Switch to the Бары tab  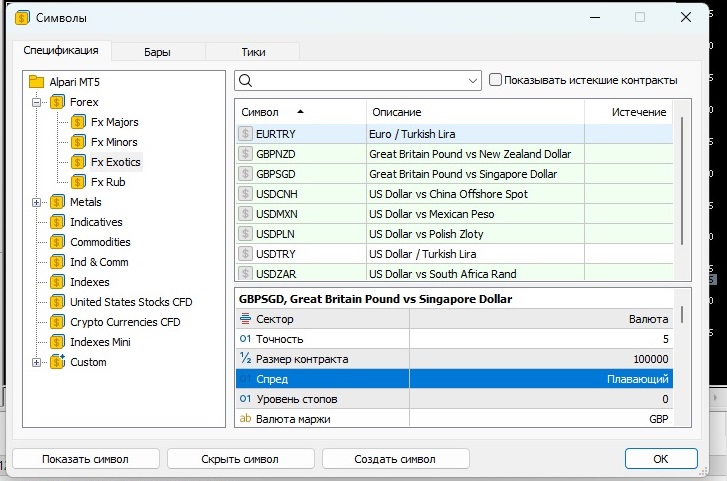point(157,51)
